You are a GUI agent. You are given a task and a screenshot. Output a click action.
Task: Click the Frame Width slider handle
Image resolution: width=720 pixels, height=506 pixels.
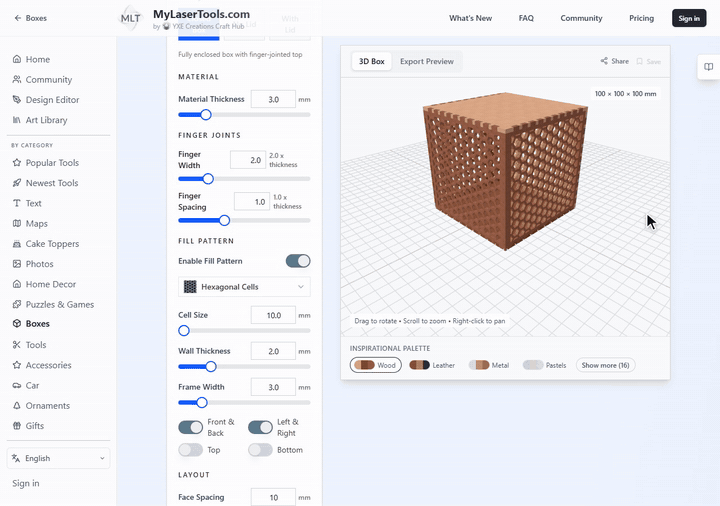point(202,403)
